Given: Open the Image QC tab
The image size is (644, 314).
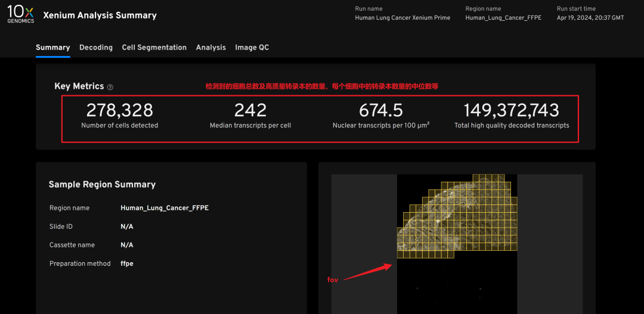Looking at the screenshot, I should (252, 48).
